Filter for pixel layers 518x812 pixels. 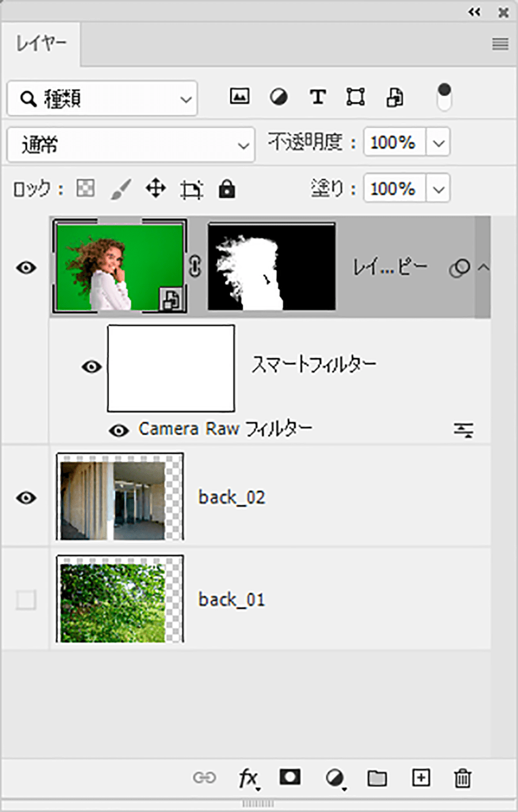click(239, 97)
